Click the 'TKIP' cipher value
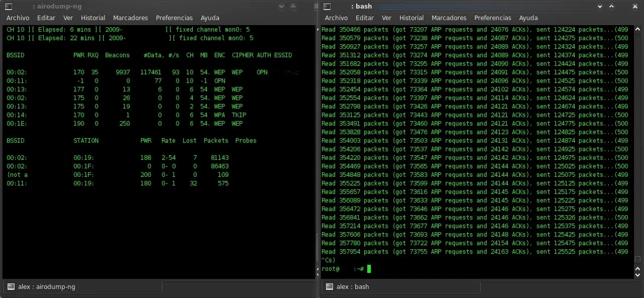This screenshot has height=298, width=644. 239,115
